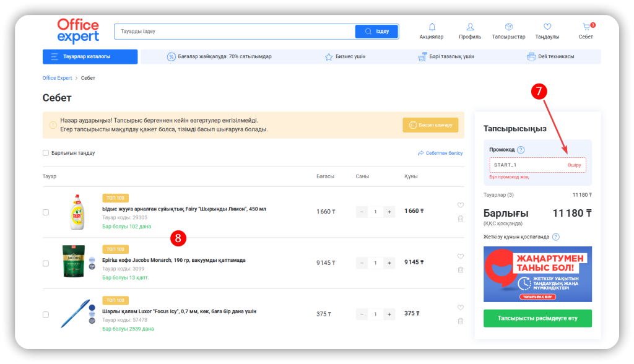Click promo code help question mark icon
The image size is (634, 364).
coord(521,150)
